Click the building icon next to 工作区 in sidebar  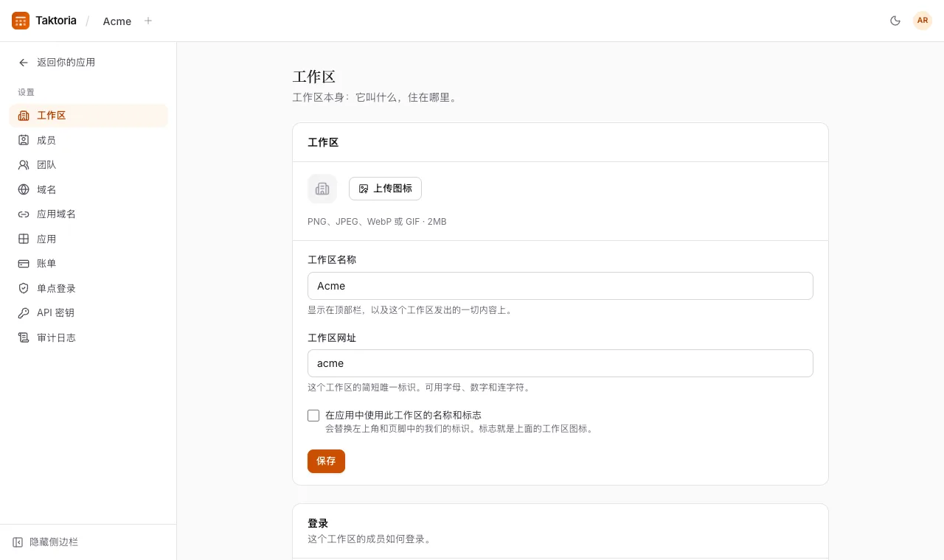pyautogui.click(x=24, y=116)
